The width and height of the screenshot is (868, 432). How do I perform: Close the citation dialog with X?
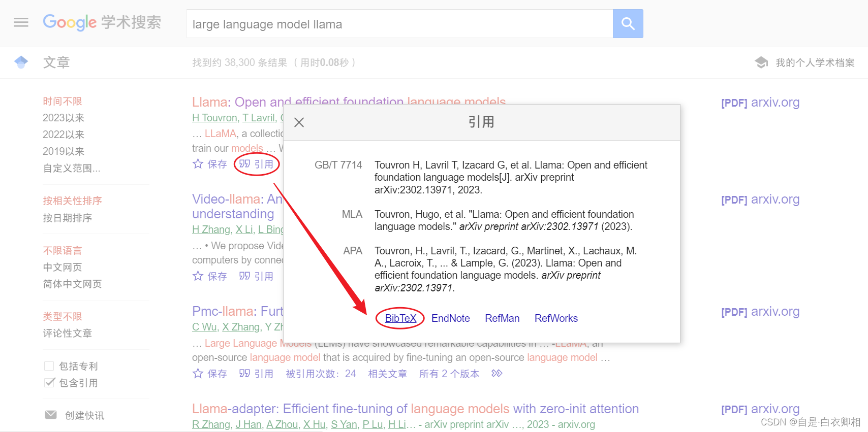(299, 122)
